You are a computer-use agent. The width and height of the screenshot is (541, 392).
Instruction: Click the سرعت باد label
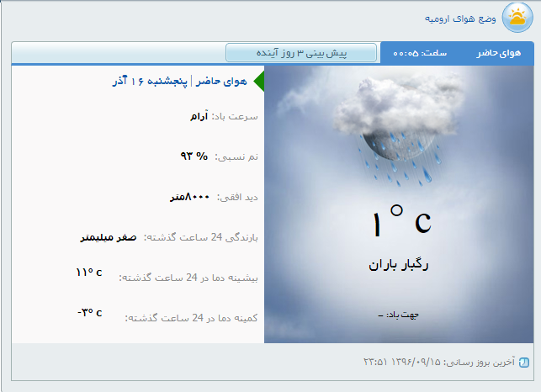[235, 117]
